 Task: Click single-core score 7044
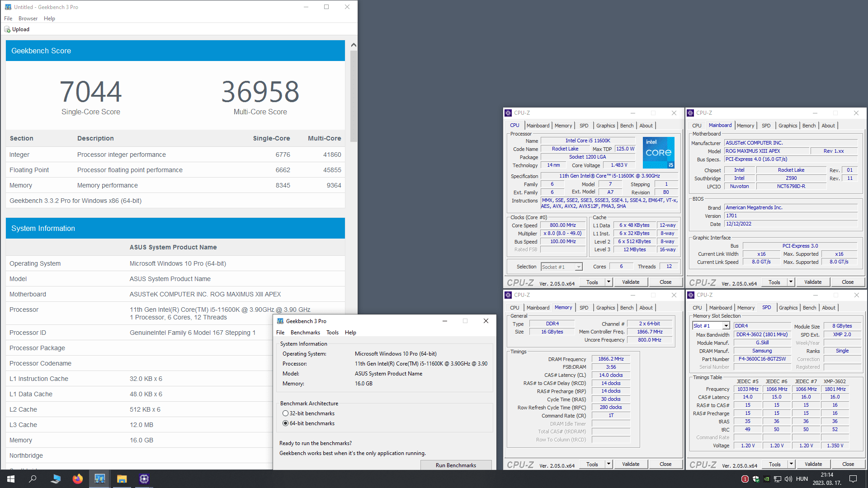click(91, 92)
